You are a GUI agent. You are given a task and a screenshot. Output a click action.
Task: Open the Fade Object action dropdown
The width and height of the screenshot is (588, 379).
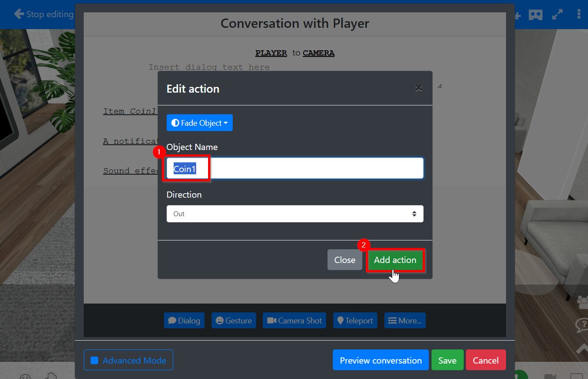pos(199,123)
